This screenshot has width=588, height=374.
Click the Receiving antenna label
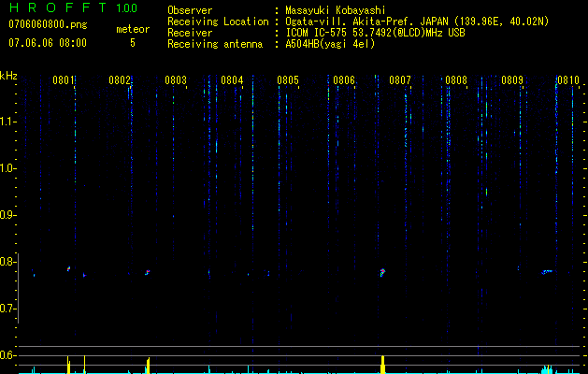215,44
